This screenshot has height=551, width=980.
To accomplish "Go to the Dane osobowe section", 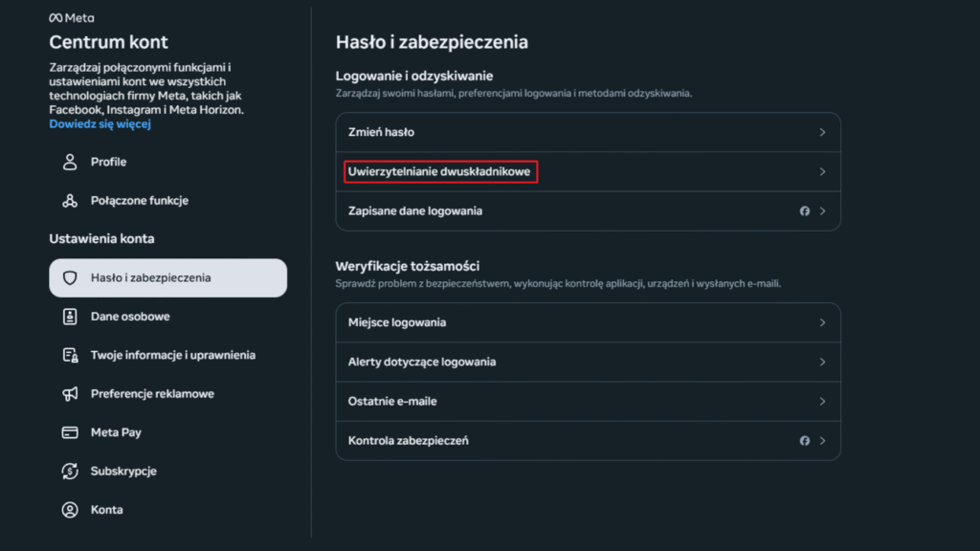I will 130,317.
